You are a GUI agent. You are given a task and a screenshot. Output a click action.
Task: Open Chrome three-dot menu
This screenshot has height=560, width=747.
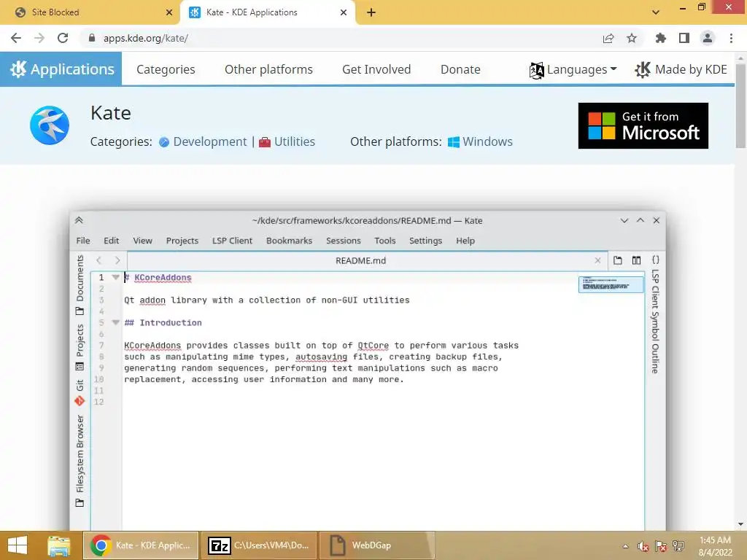tap(731, 38)
